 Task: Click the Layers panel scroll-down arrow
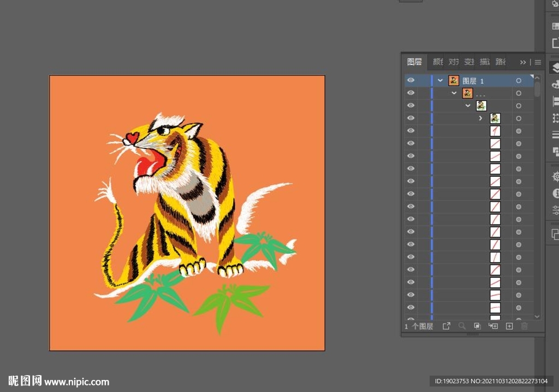pyautogui.click(x=537, y=316)
